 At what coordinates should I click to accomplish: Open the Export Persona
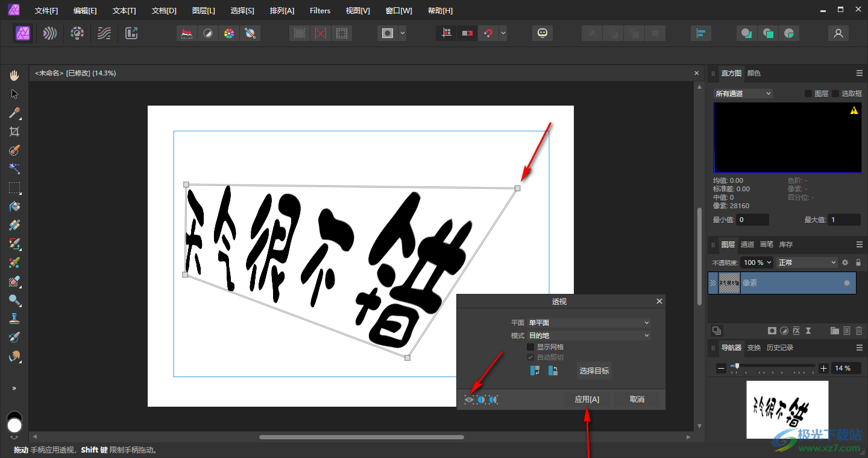pyautogui.click(x=131, y=33)
